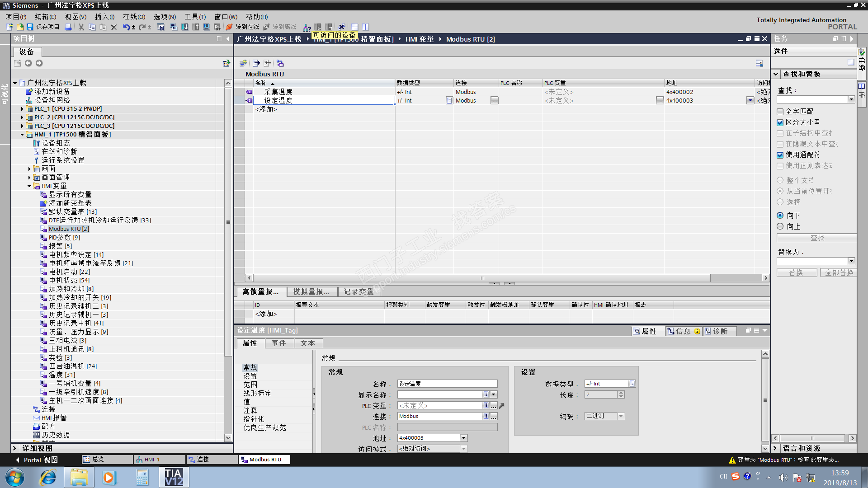Click the 名称 field containing 设定温度
Viewport: 868px width, 488px height.
click(x=447, y=384)
